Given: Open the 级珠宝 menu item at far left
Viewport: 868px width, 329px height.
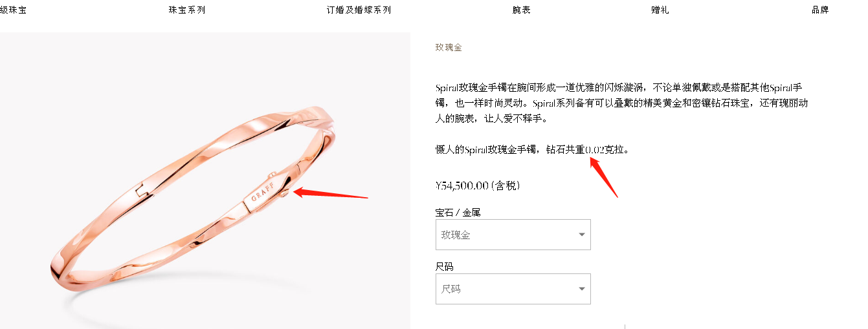Looking at the screenshot, I should pos(13,10).
